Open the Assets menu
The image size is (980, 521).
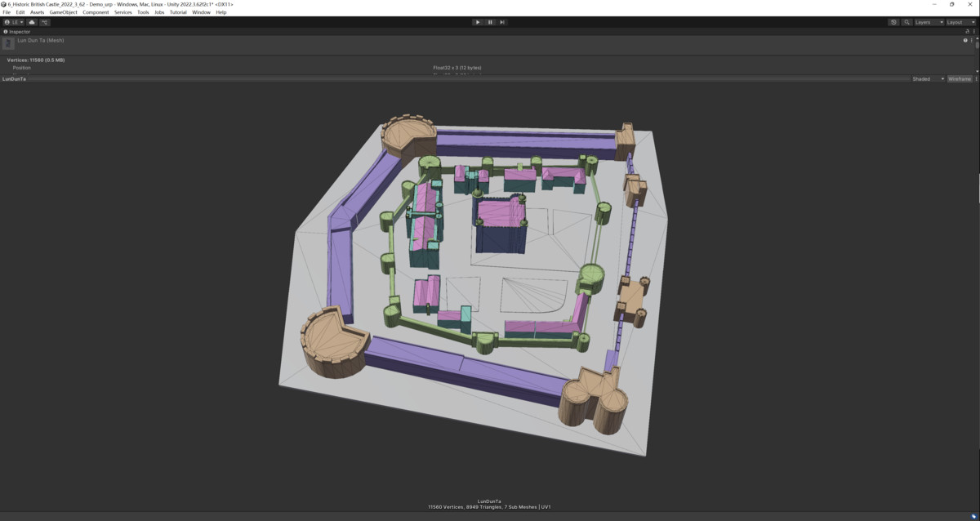(38, 11)
